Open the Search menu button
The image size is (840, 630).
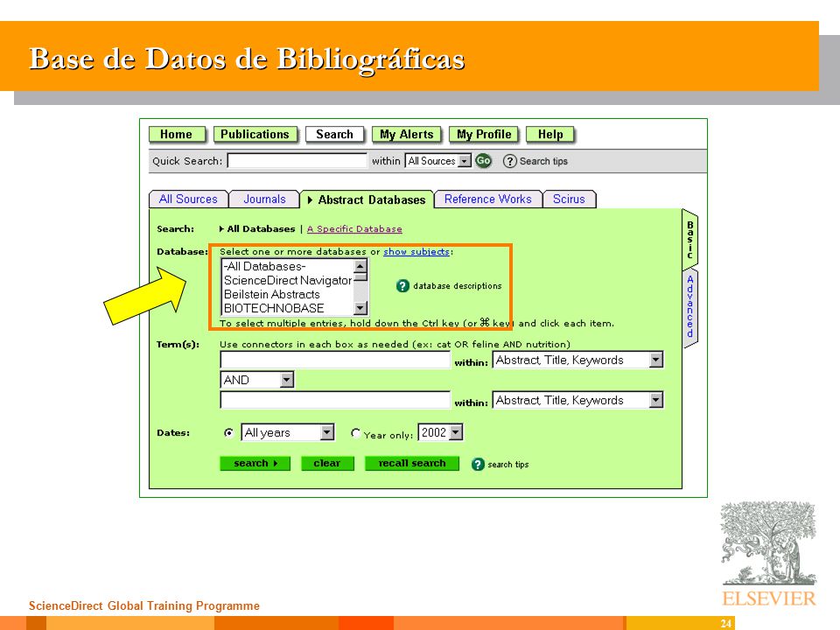tap(334, 135)
